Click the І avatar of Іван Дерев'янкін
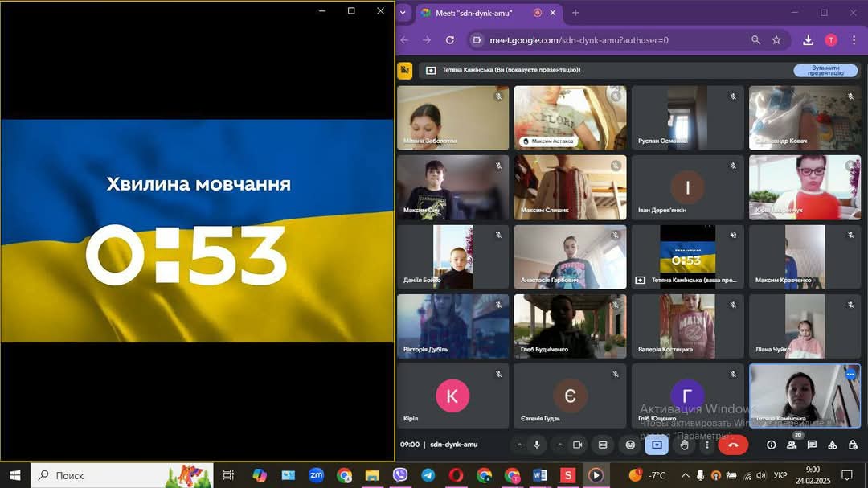This screenshot has width=868, height=488. pyautogui.click(x=687, y=187)
